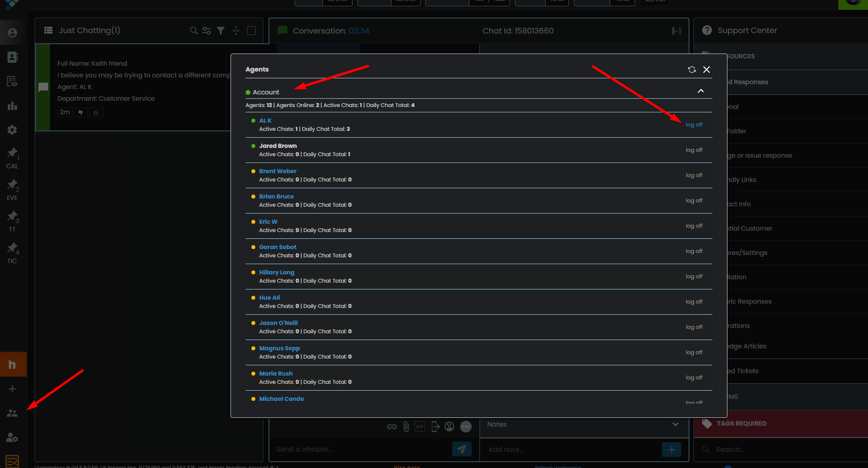Open Brent Weber agent name
Image resolution: width=868 pixels, height=468 pixels.
coord(278,171)
